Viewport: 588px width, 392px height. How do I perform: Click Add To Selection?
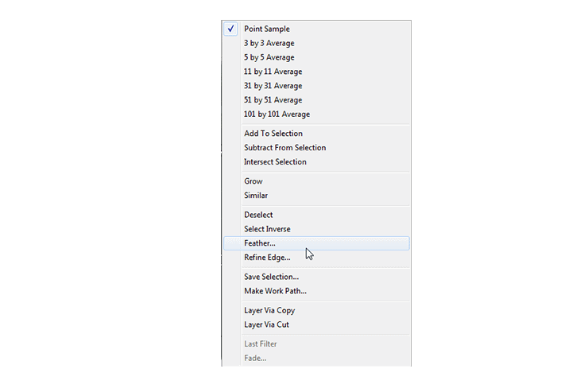(316, 134)
